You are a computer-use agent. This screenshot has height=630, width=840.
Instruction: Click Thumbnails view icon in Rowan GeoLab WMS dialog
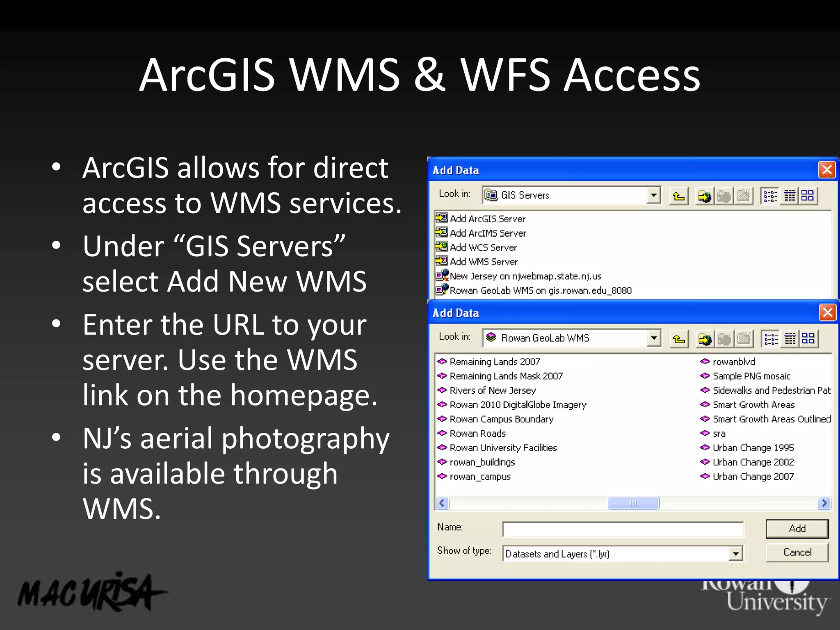tap(808, 339)
